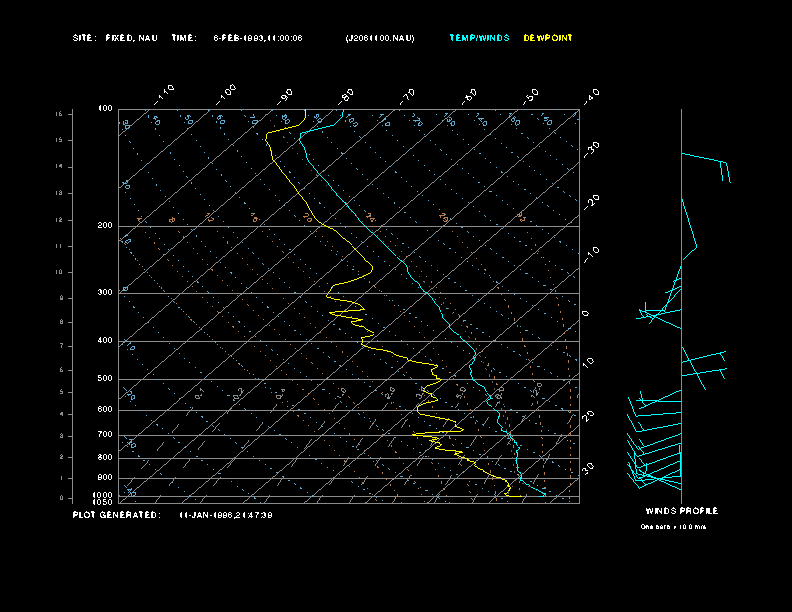The height and width of the screenshot is (612, 792).
Task: Select the site value FIXED, NAU
Action: 131,38
